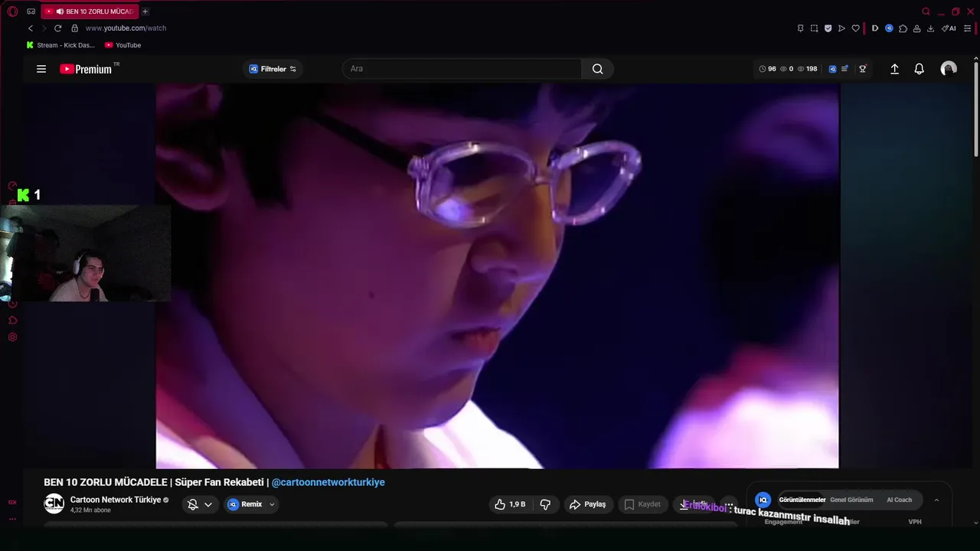
Task: Click the IQ badge in YouTube header
Action: (x=832, y=69)
